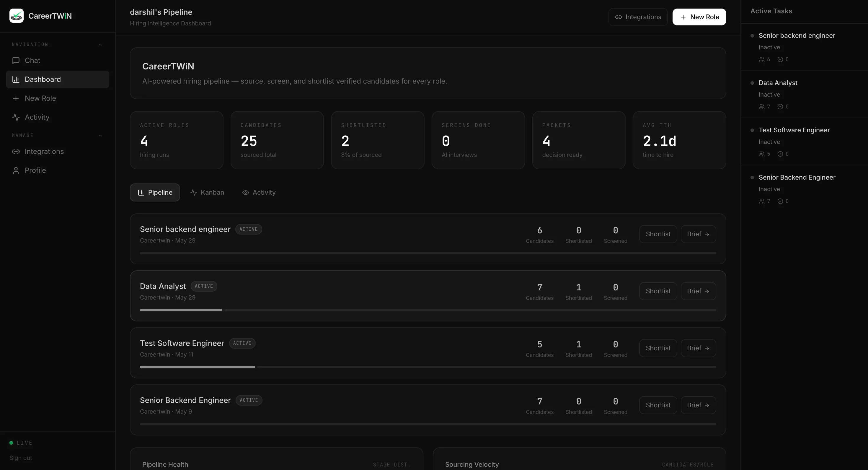Open New Role from the sidebar
This screenshot has width=868, height=470.
57,98
